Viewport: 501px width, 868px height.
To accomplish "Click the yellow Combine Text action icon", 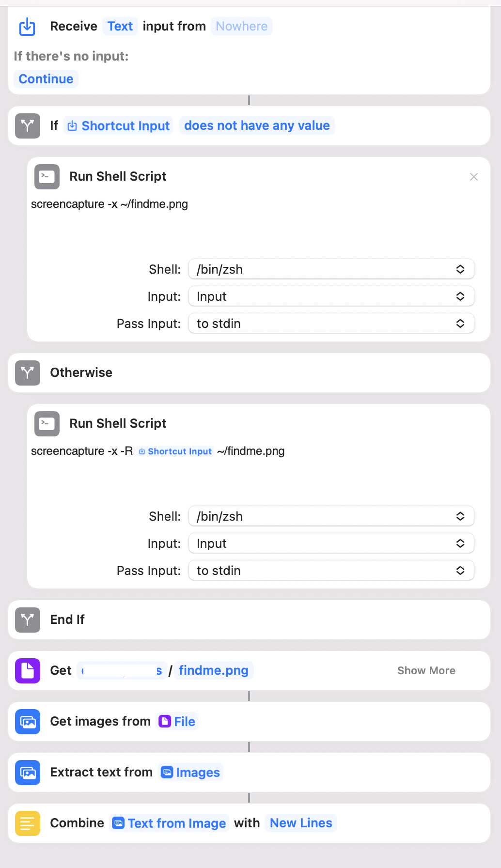I will pos(28,823).
